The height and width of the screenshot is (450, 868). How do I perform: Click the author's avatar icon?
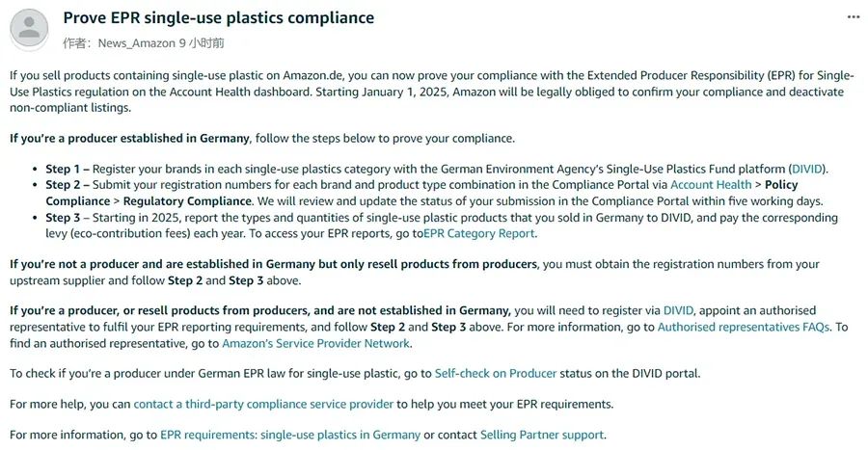tap(29, 29)
